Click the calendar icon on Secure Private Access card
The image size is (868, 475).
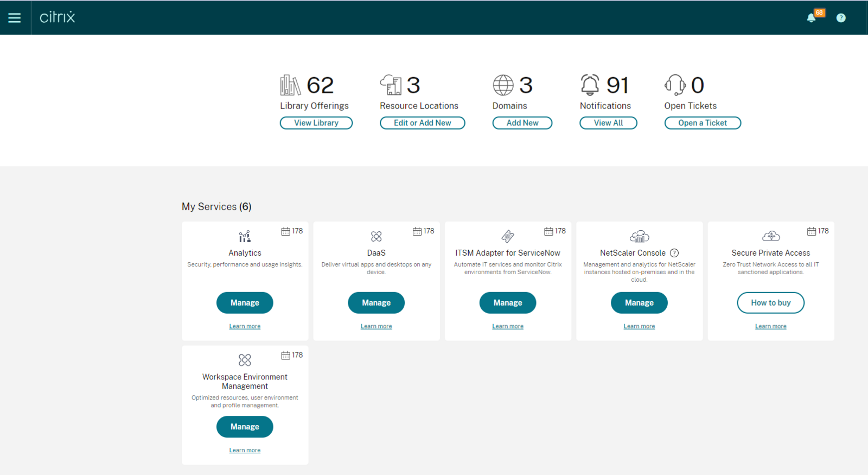(x=812, y=231)
